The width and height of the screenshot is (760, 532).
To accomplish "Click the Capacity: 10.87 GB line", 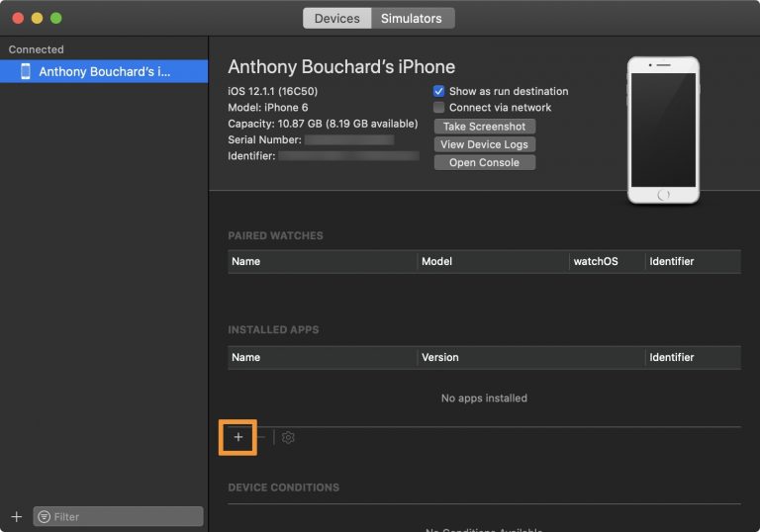I will pos(323,124).
